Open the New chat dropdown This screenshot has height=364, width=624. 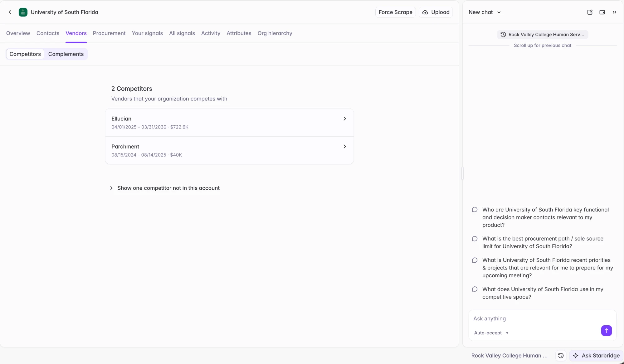coord(485,12)
